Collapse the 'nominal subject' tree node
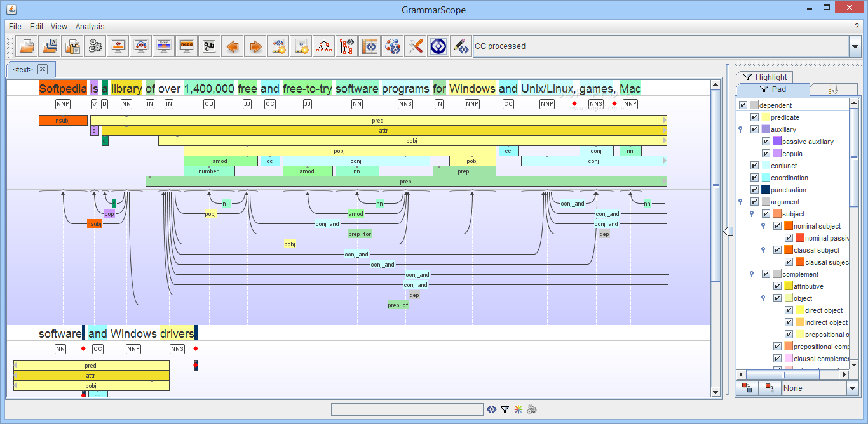868x424 pixels. (x=763, y=226)
